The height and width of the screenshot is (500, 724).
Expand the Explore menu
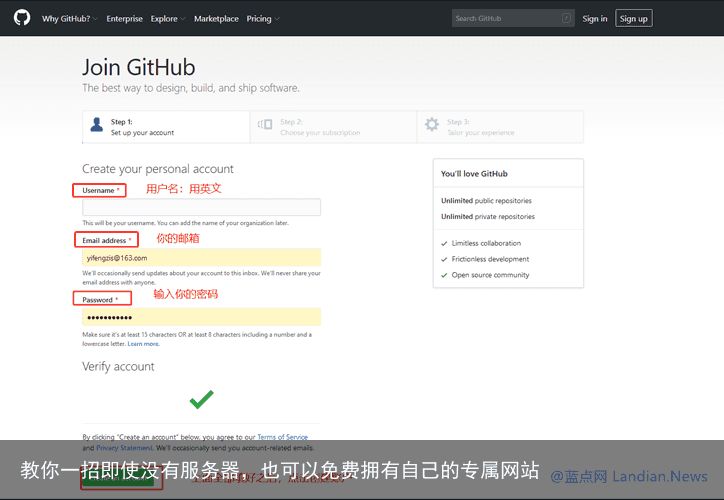coord(168,19)
